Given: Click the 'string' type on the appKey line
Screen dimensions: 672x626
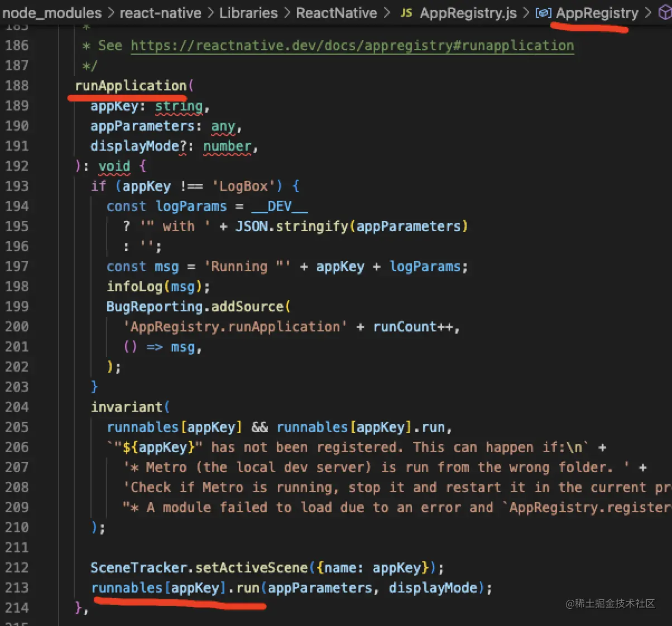Looking at the screenshot, I should click(179, 106).
